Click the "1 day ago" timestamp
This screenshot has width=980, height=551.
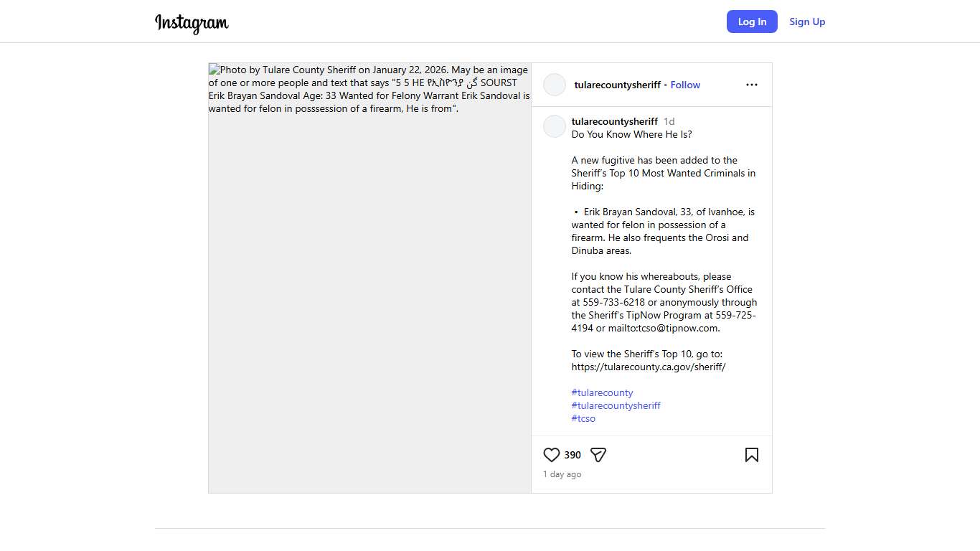click(x=562, y=474)
